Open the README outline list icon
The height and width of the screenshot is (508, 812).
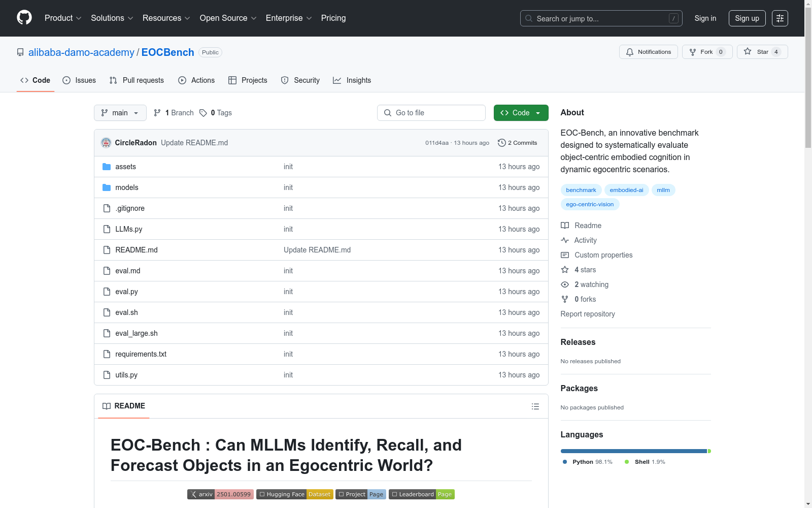(x=535, y=406)
